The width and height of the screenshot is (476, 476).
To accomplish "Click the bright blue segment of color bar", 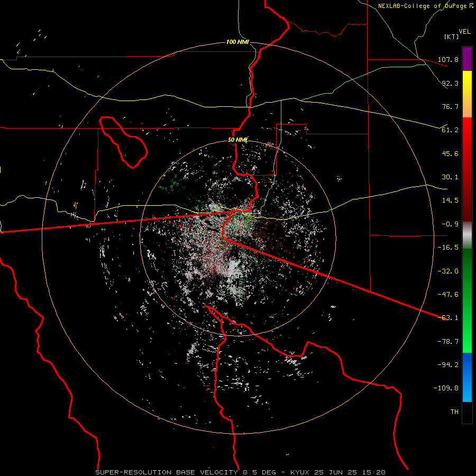I will 467,377.
